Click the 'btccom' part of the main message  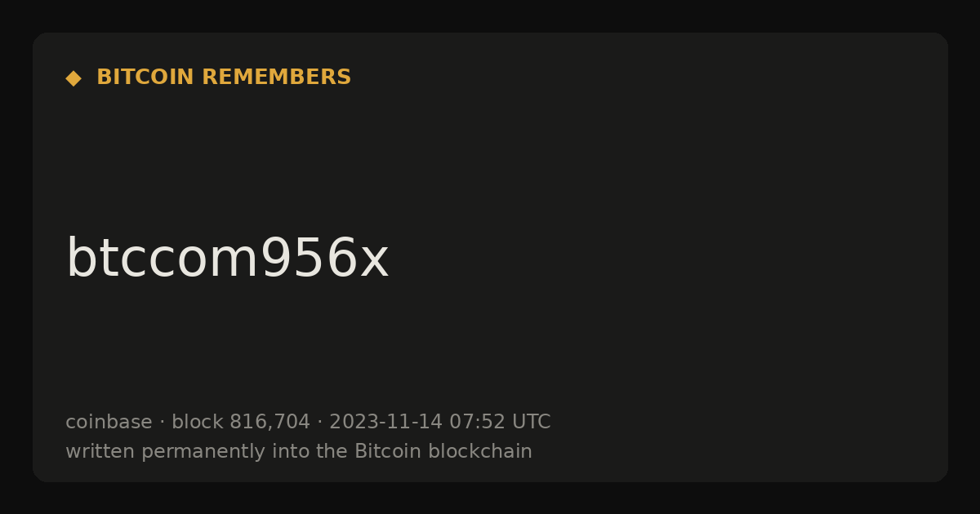coord(162,259)
